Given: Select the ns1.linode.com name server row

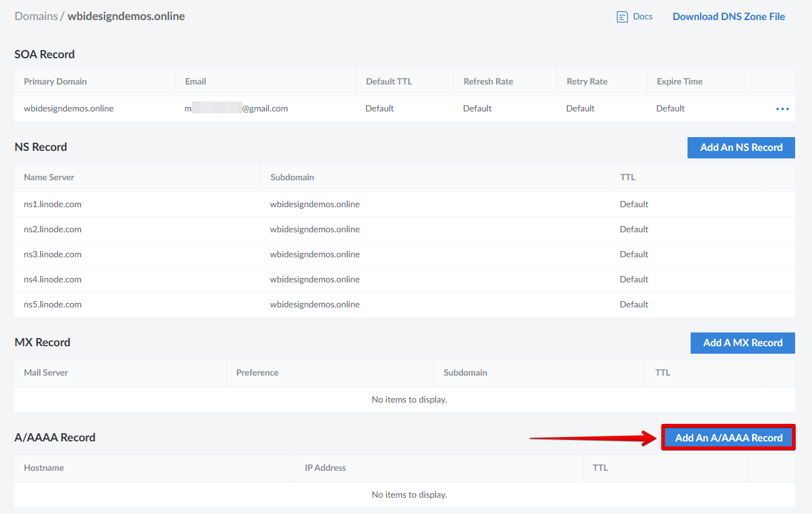Looking at the screenshot, I should coord(53,204).
